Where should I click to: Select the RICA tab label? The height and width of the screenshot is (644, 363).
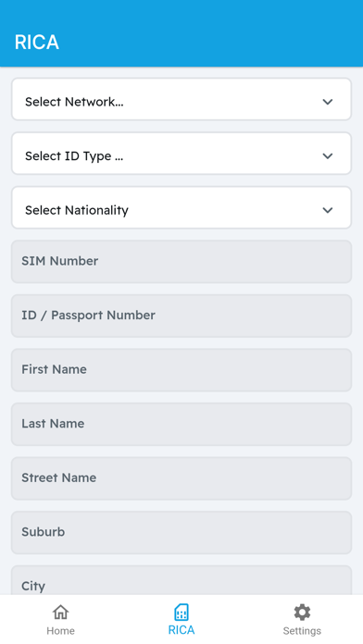pos(181,630)
